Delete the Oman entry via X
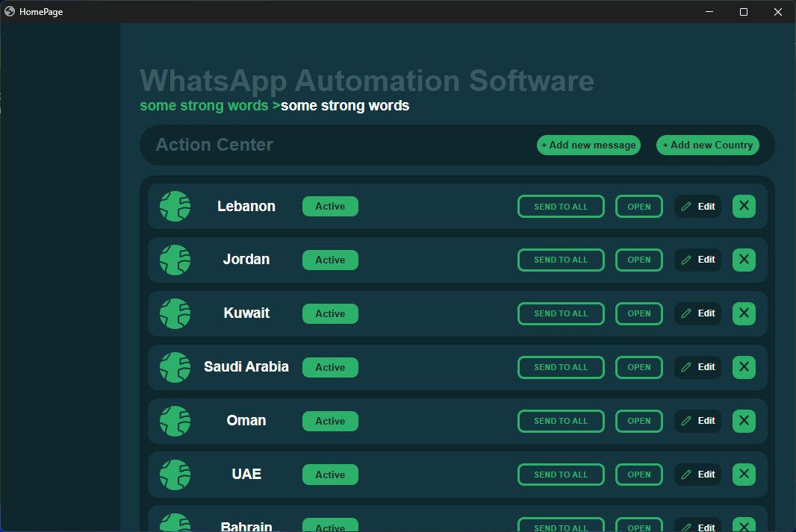This screenshot has height=532, width=796. [744, 421]
